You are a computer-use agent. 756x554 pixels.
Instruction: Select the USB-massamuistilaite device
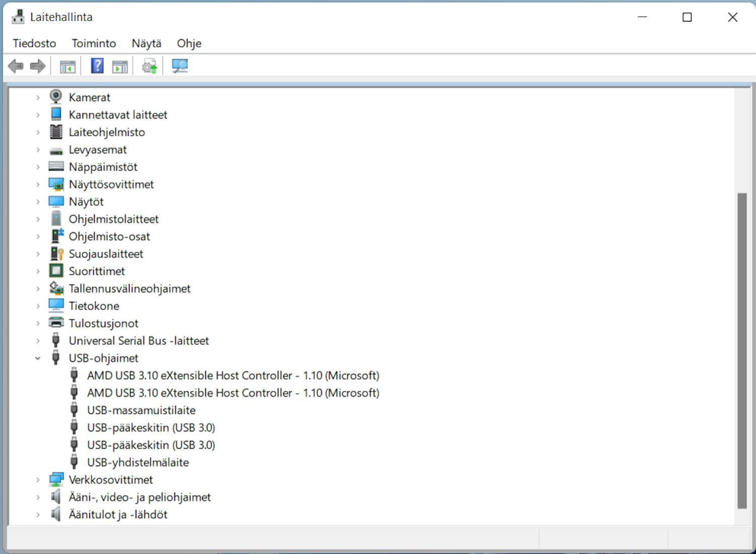pyautogui.click(x=141, y=410)
